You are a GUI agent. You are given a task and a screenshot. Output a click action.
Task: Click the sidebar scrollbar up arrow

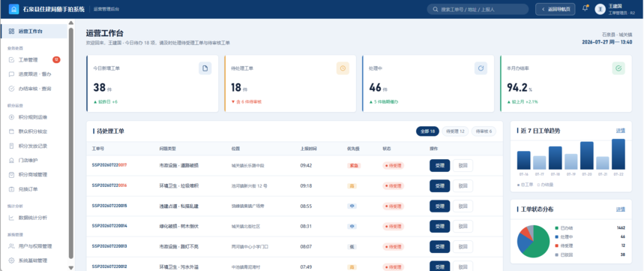(71, 23)
